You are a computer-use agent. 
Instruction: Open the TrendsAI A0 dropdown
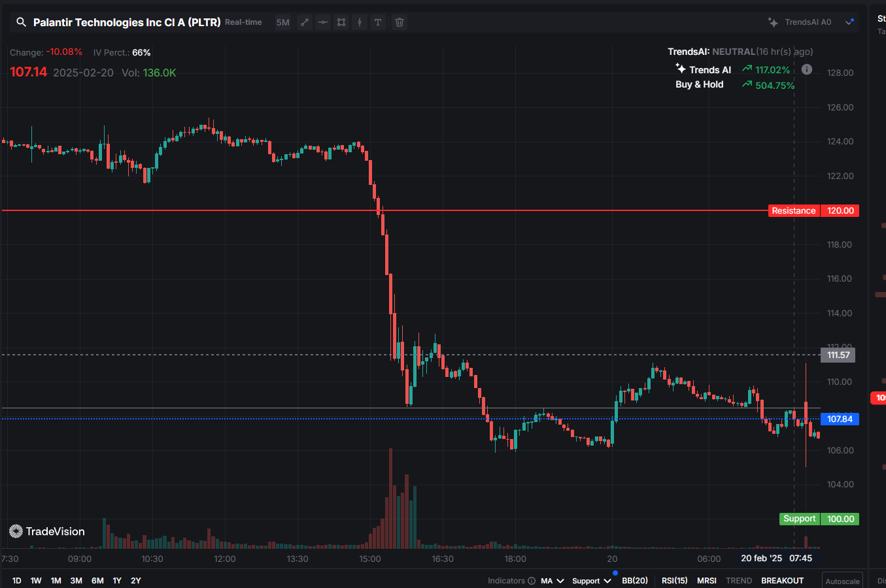(x=849, y=22)
